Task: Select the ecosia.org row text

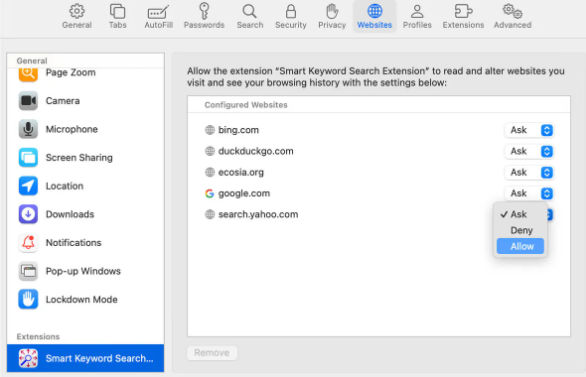Action: 241,172
